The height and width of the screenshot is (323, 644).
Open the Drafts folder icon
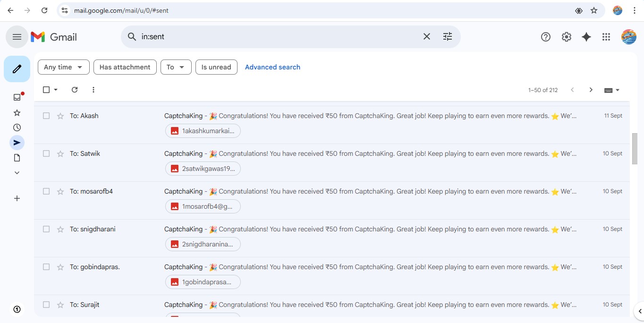[17, 158]
